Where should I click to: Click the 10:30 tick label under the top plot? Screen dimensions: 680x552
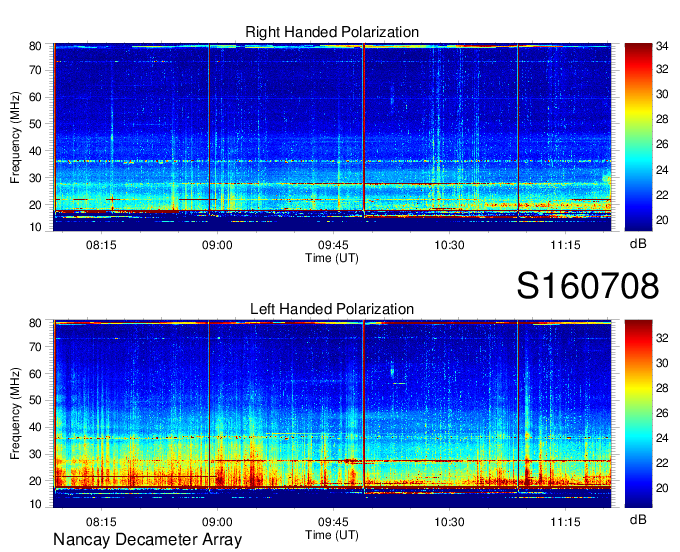(x=449, y=245)
